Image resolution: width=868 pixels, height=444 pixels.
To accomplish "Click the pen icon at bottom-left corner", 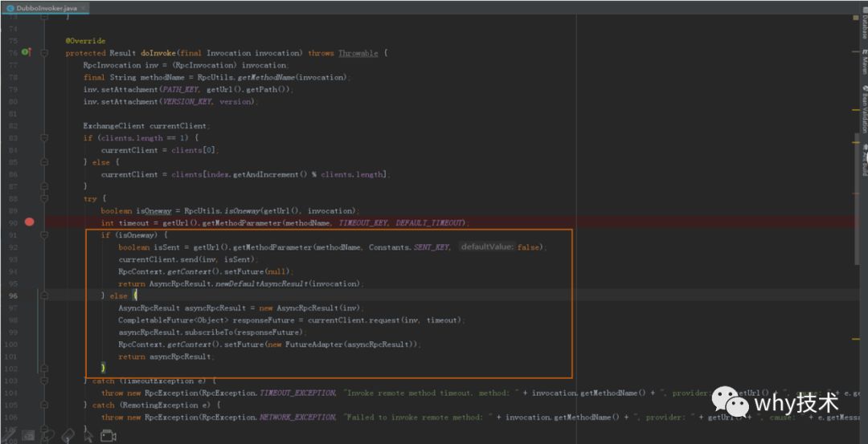I will point(8,435).
